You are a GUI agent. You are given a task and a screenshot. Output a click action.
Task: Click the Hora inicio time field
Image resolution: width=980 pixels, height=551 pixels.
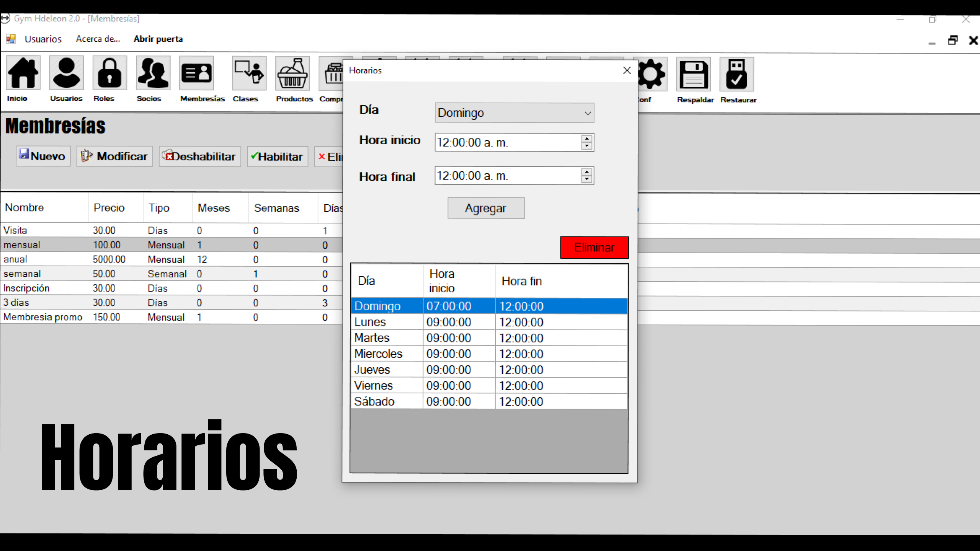pos(505,142)
